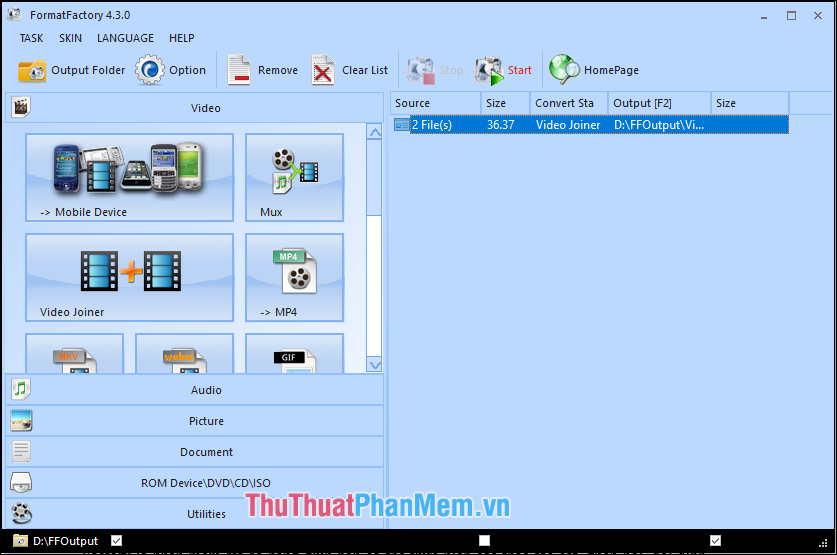Click the 36.37 size cell
The image size is (837, 555).
[x=501, y=125]
